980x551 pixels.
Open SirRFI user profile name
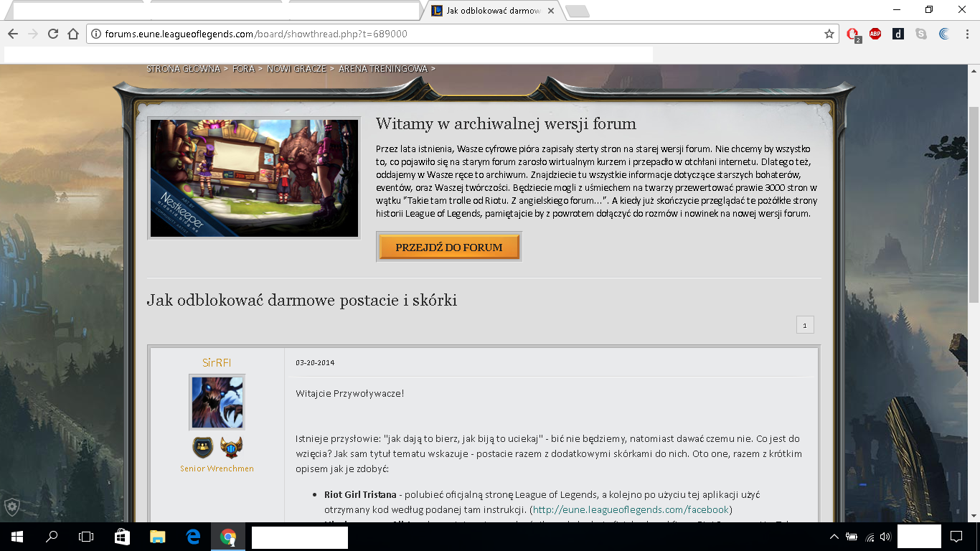coord(217,363)
